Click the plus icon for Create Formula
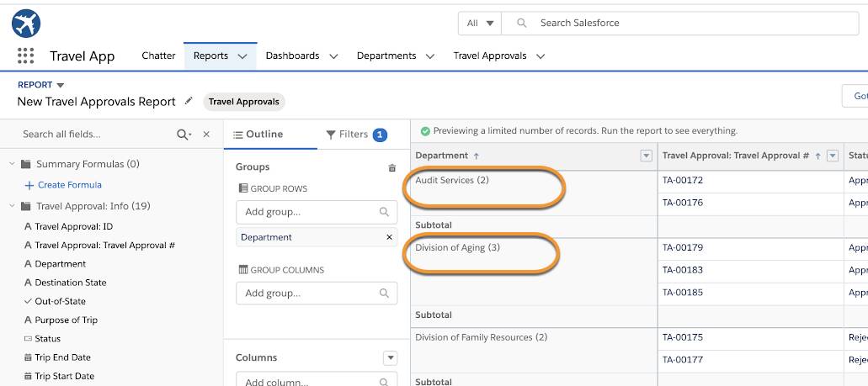The image size is (868, 386). coord(29,185)
